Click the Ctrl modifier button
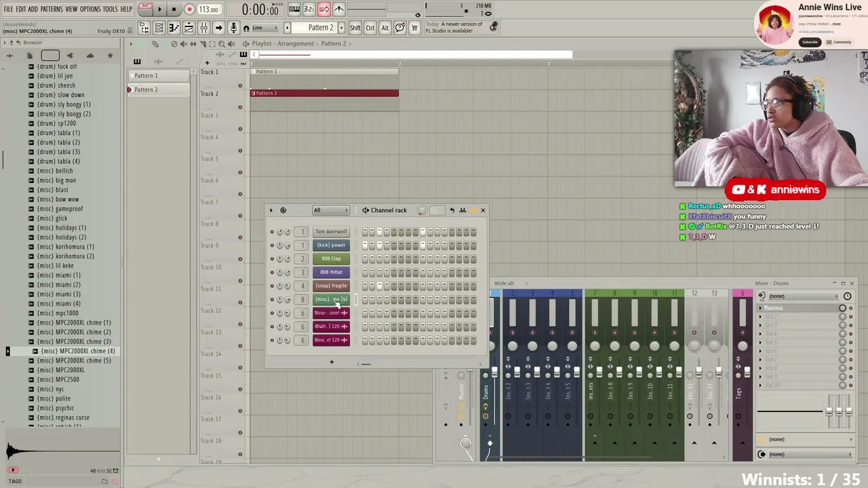Image resolution: width=868 pixels, height=488 pixels. click(370, 28)
